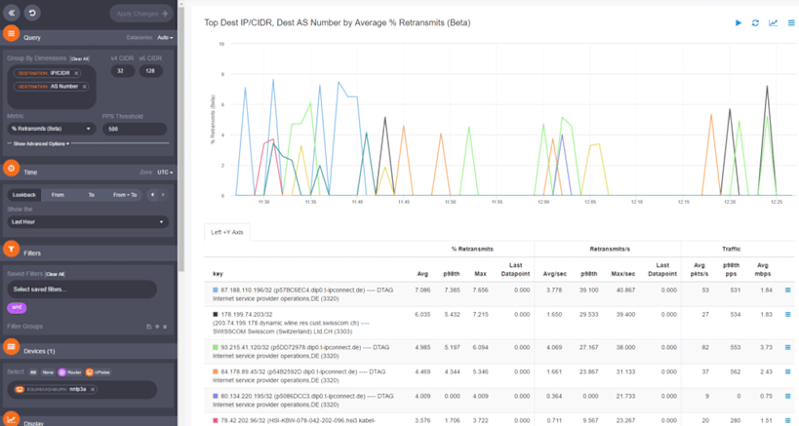799x426 pixels.
Task: Expand Show Advanced Options
Action: 41,144
